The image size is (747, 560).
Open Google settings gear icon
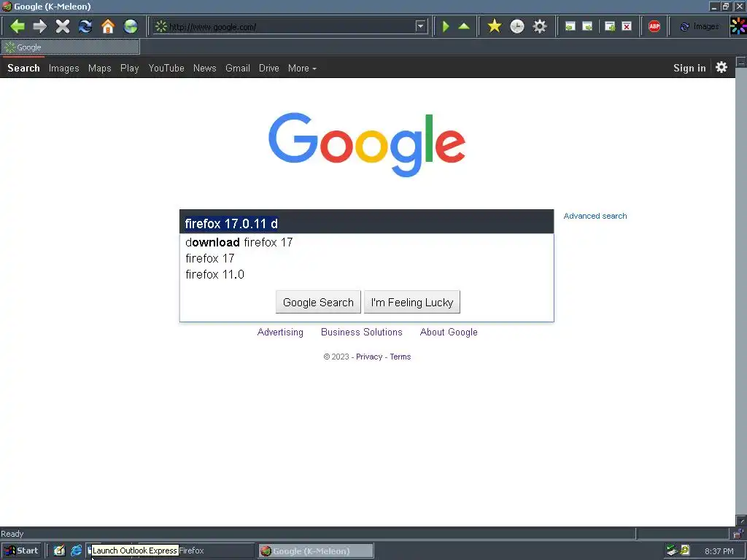(x=721, y=67)
